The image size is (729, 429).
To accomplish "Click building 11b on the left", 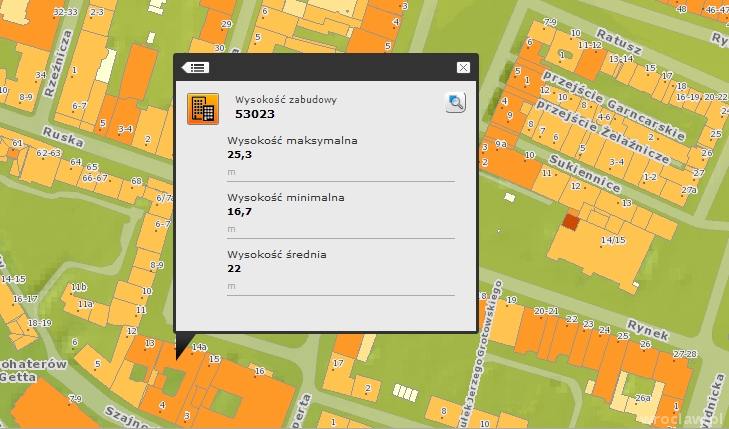I will click(78, 288).
